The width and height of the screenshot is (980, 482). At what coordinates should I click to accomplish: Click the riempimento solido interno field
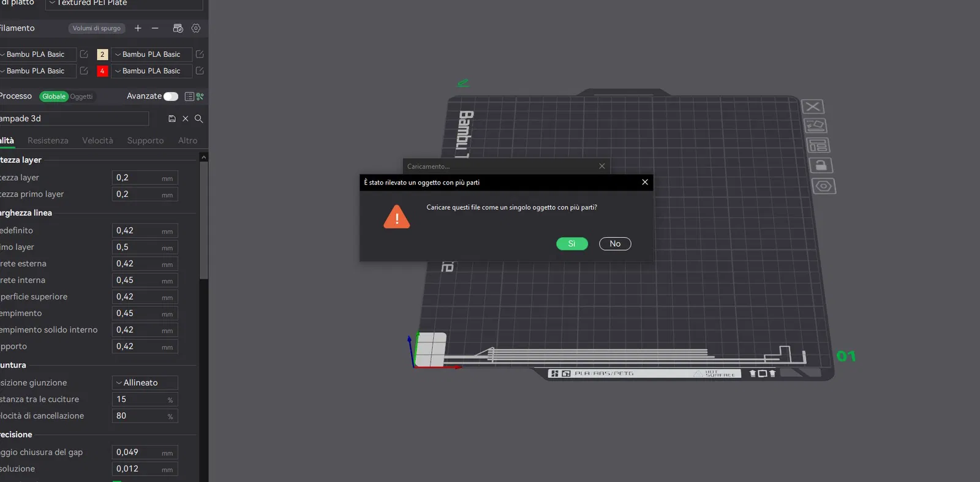(145, 330)
